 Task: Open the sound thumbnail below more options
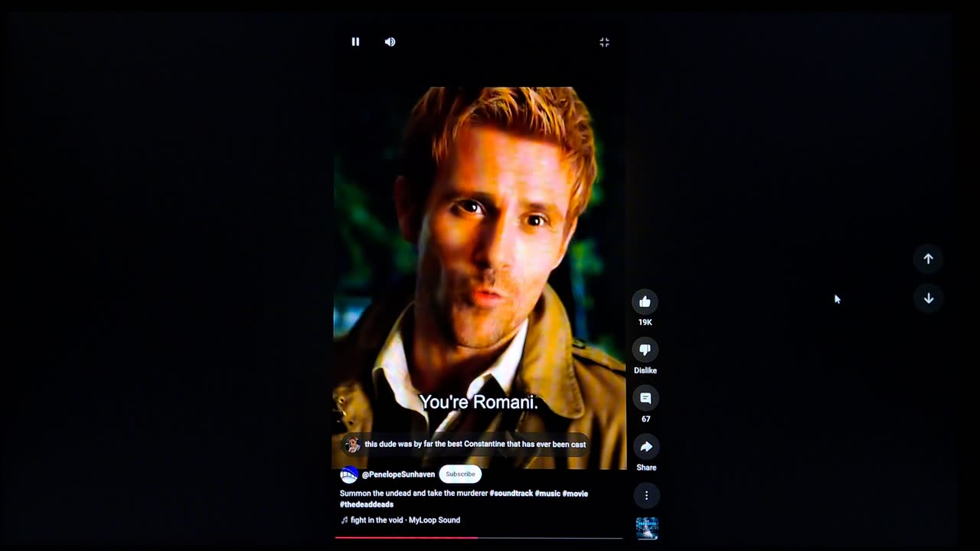point(647,529)
